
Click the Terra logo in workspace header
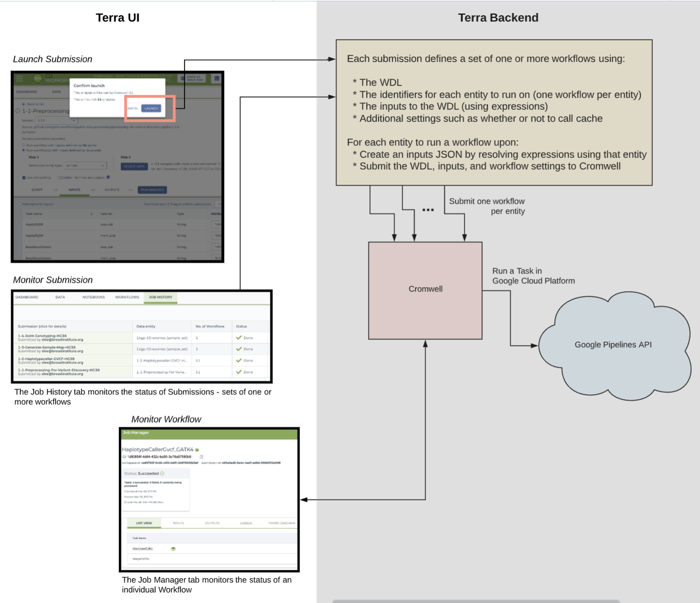[x=37, y=79]
